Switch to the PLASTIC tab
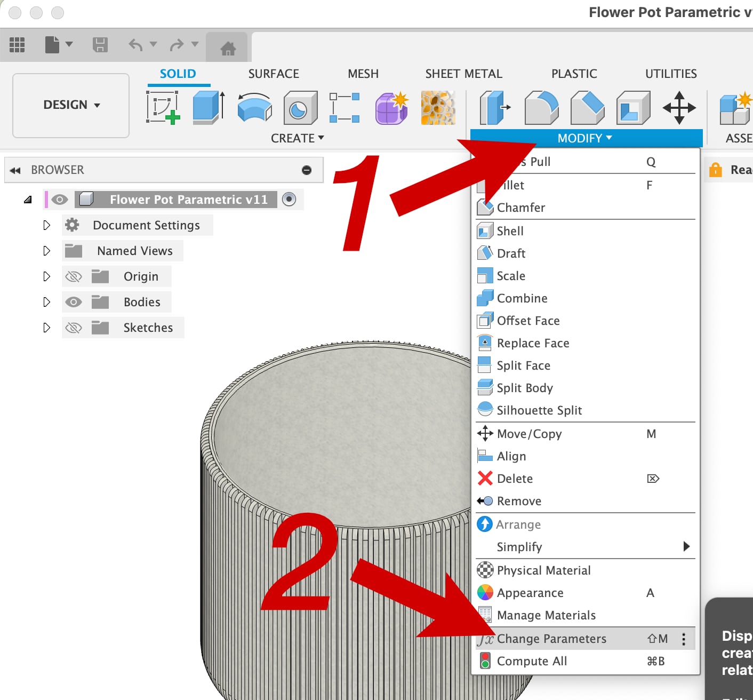Screen dimensions: 753x700 pyautogui.click(x=574, y=74)
